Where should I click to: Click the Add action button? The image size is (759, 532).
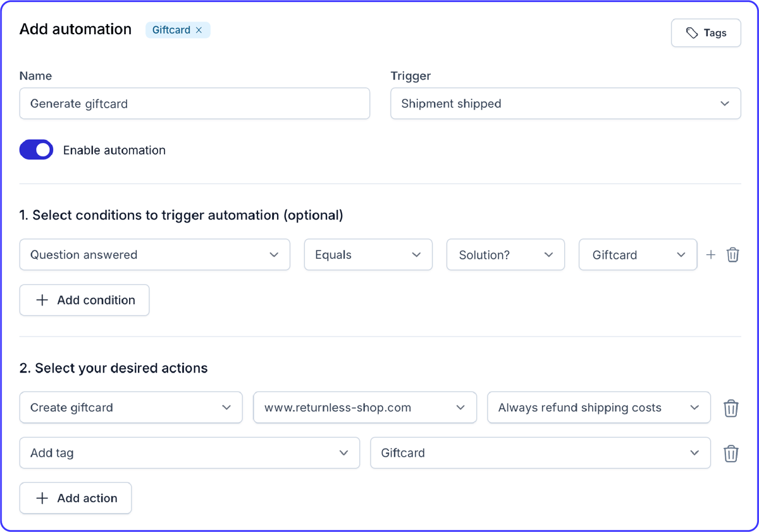pos(75,498)
